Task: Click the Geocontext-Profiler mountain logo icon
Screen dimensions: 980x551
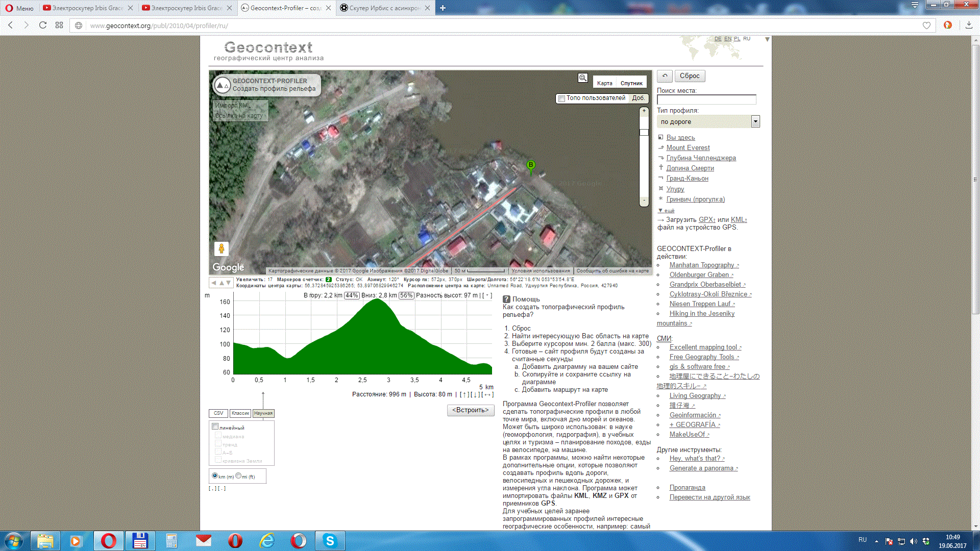Action: point(223,85)
